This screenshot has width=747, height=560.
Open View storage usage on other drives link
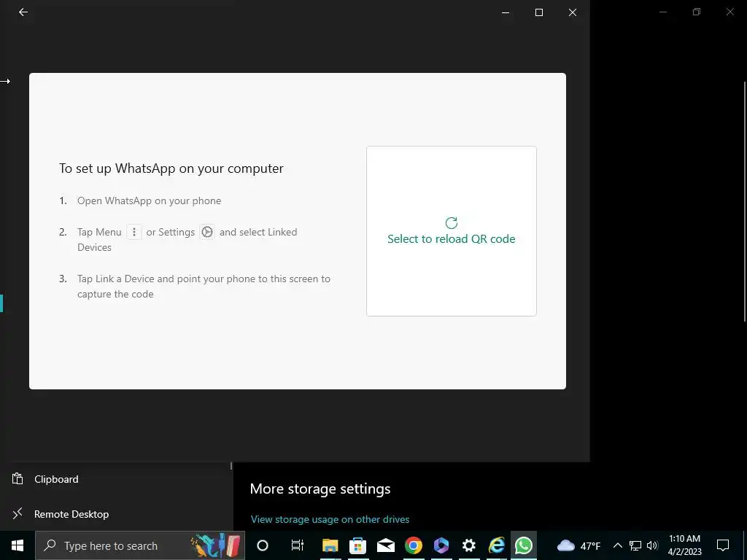pos(330,519)
